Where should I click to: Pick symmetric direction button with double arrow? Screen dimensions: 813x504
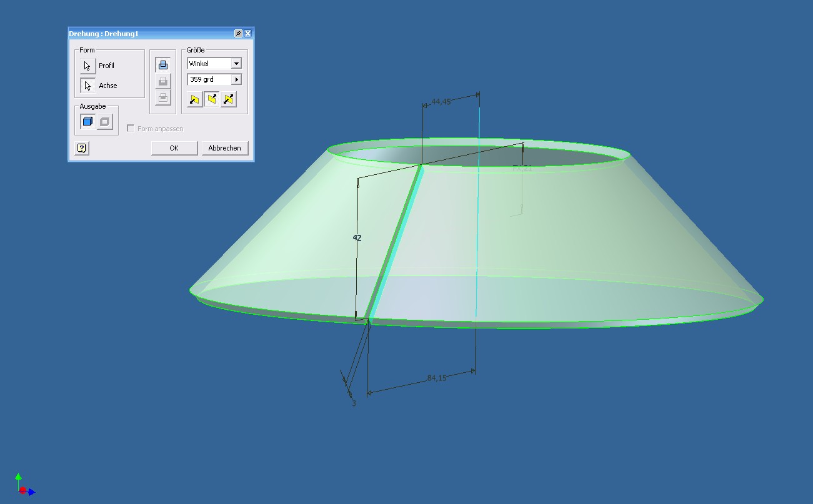[x=229, y=99]
